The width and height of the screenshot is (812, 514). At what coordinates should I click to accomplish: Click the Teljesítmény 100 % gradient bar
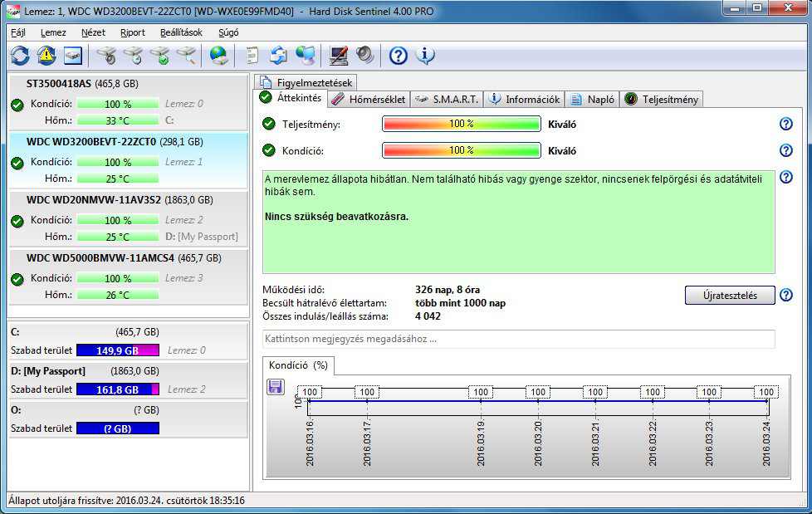[462, 124]
